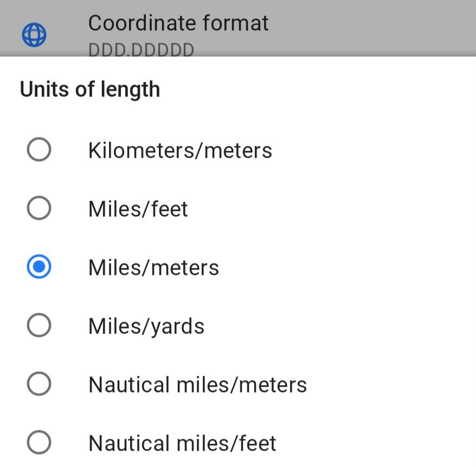The image size is (476, 467).
Task: Enable the Miles/yards radio button
Action: (39, 325)
